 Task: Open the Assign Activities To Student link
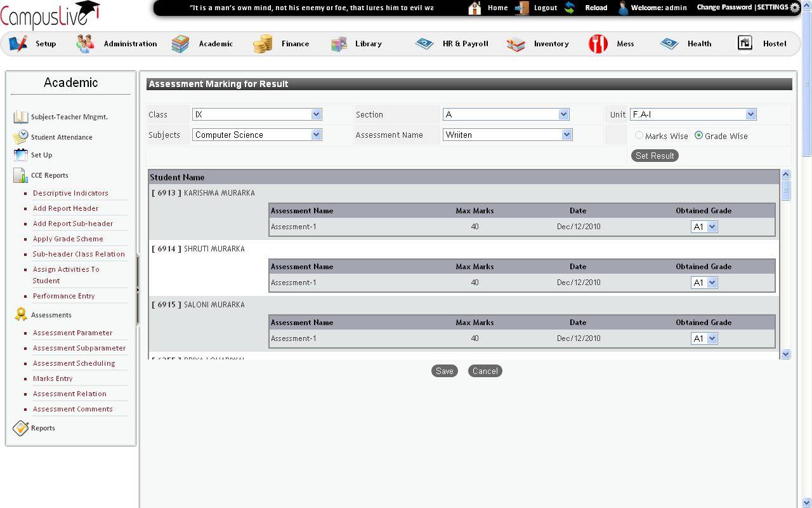pyautogui.click(x=66, y=275)
